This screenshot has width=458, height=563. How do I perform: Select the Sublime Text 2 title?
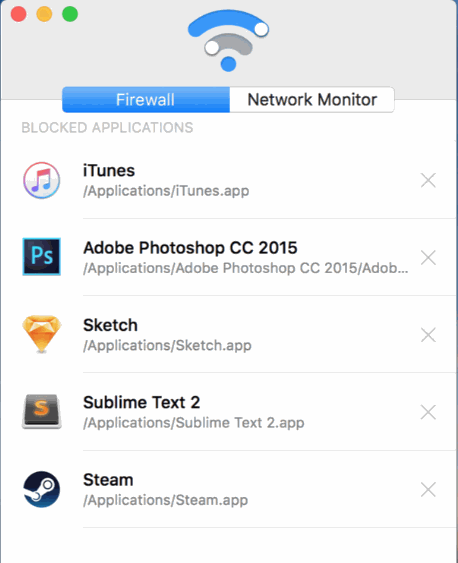[x=141, y=402]
